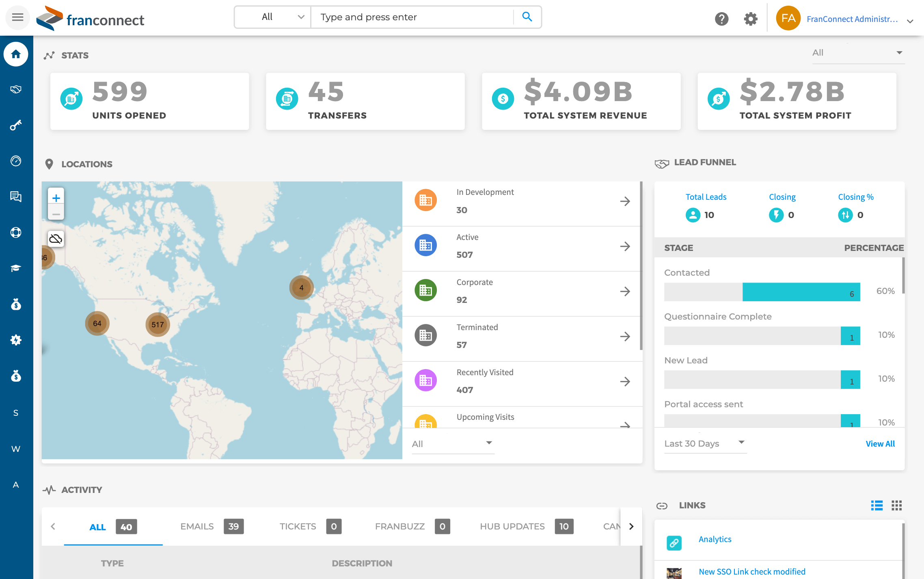
Task: Switch Links to list view
Action: [x=877, y=505]
